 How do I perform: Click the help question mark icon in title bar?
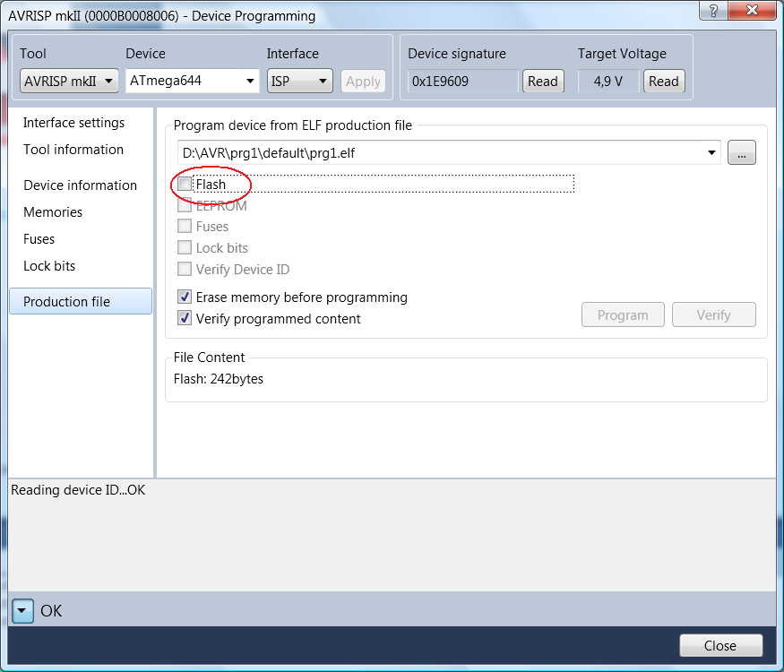[x=713, y=10]
